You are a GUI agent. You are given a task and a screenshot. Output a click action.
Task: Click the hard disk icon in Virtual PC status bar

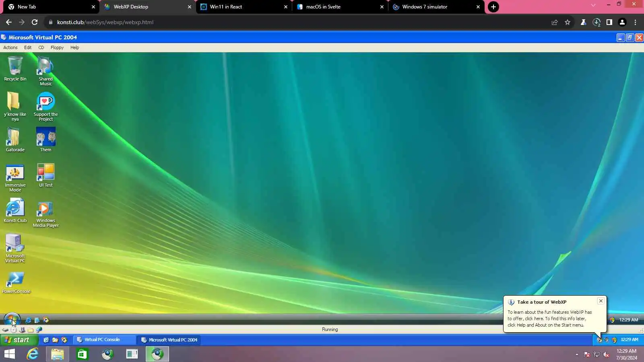pos(5,330)
